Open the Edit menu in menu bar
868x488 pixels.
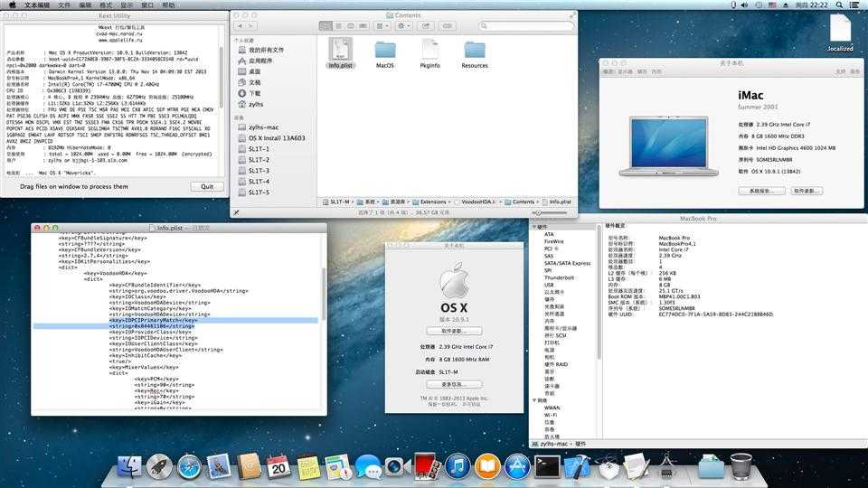(x=85, y=5)
